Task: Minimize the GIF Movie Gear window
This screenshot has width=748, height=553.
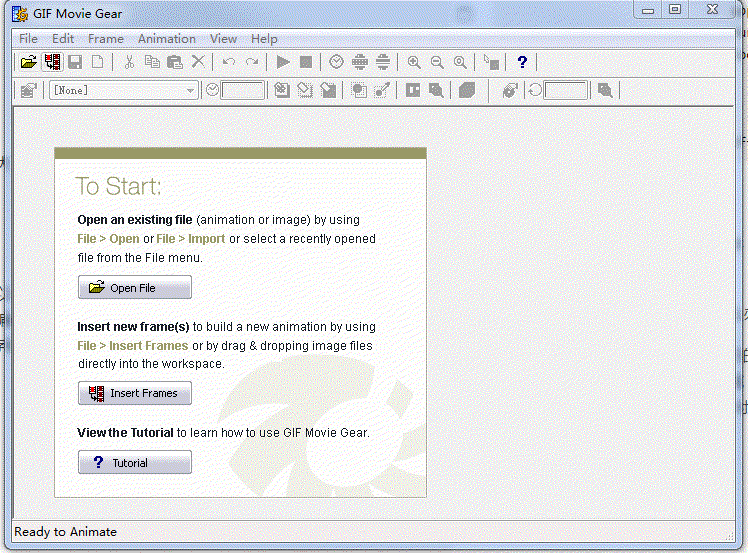Action: 648,10
